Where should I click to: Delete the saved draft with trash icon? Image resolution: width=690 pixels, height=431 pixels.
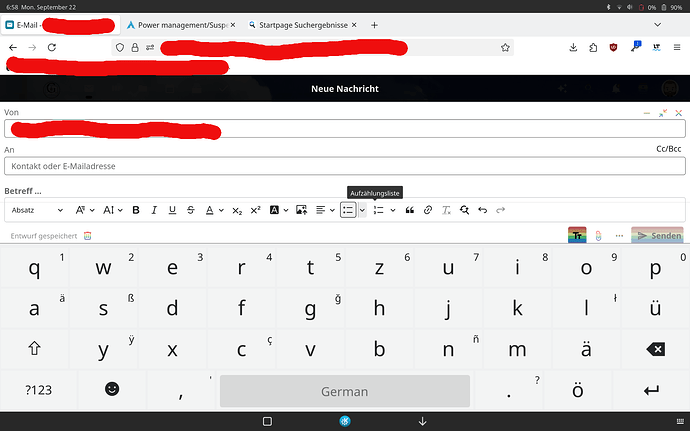pos(88,236)
